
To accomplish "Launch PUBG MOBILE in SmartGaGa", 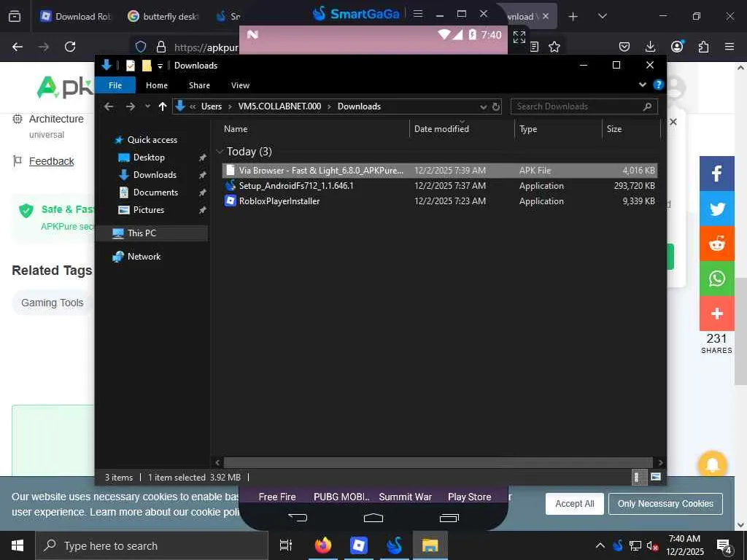I will point(341,497).
